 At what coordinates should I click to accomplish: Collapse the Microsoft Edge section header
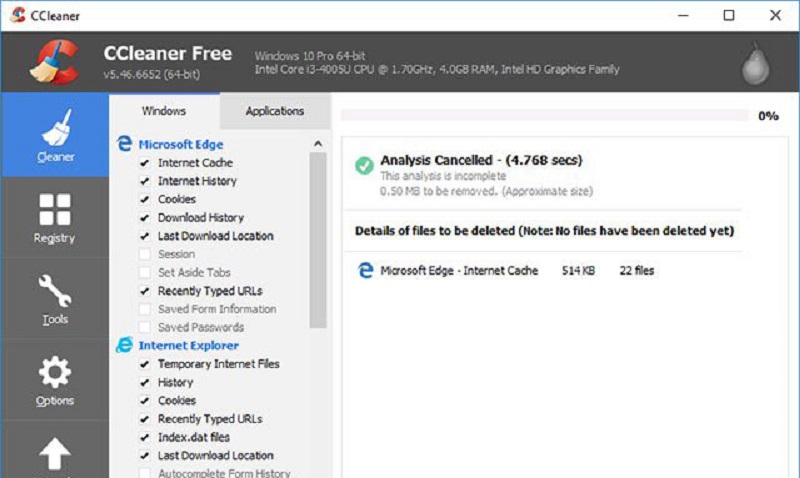[181, 144]
